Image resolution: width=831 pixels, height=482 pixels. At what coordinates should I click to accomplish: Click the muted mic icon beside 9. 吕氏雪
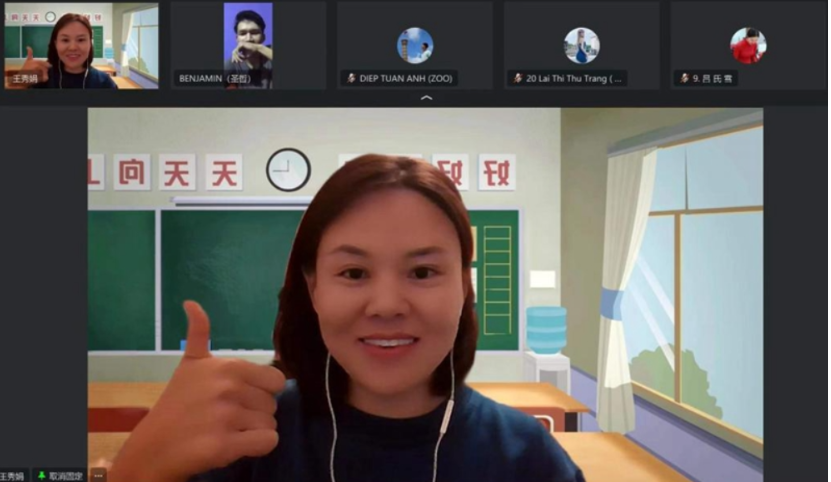pyautogui.click(x=684, y=78)
